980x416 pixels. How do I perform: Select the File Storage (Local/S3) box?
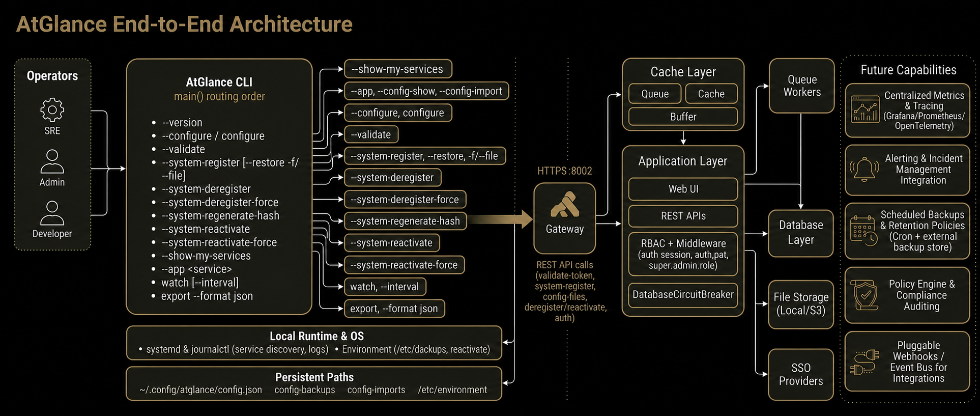(801, 304)
